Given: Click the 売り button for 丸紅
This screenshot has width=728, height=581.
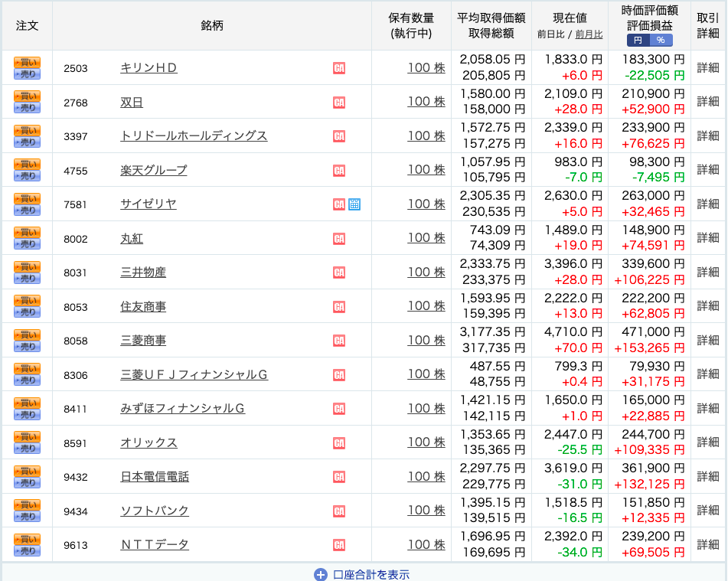Looking at the screenshot, I should pos(27,244).
